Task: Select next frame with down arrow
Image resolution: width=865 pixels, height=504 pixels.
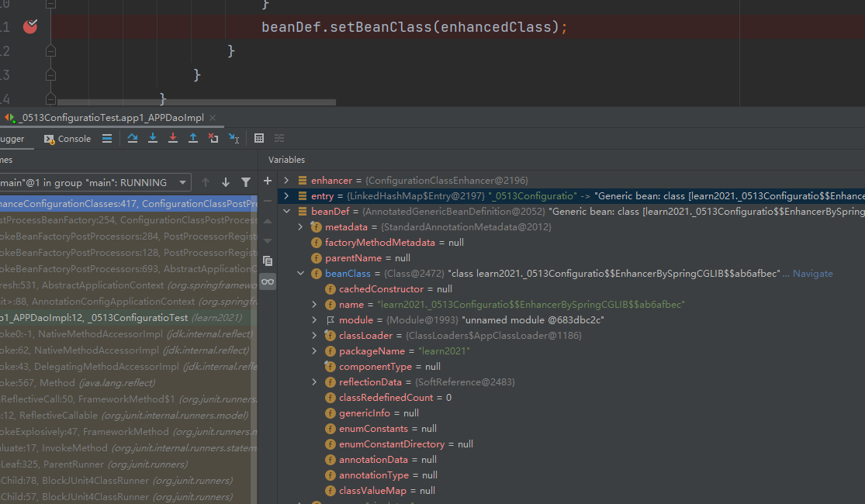Action: click(x=226, y=182)
